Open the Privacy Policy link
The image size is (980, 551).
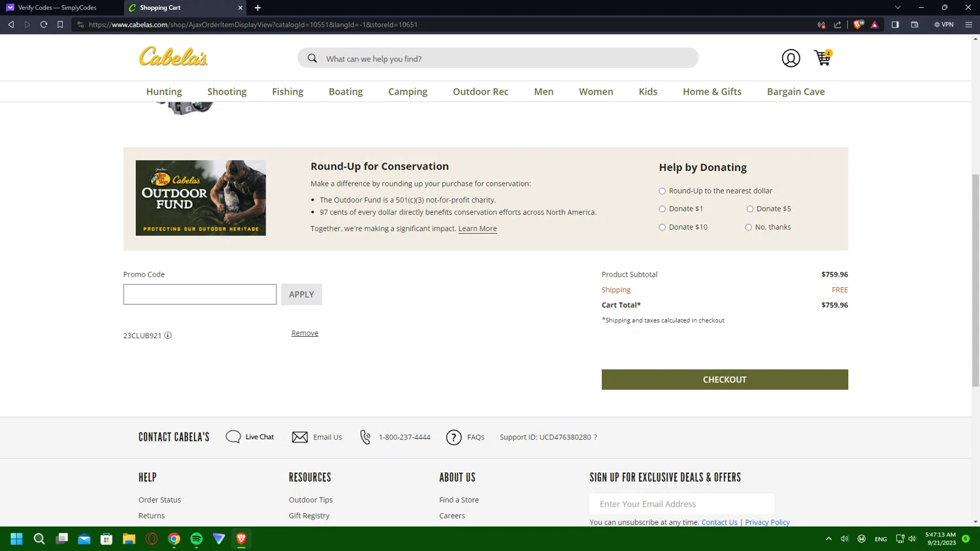tap(767, 522)
